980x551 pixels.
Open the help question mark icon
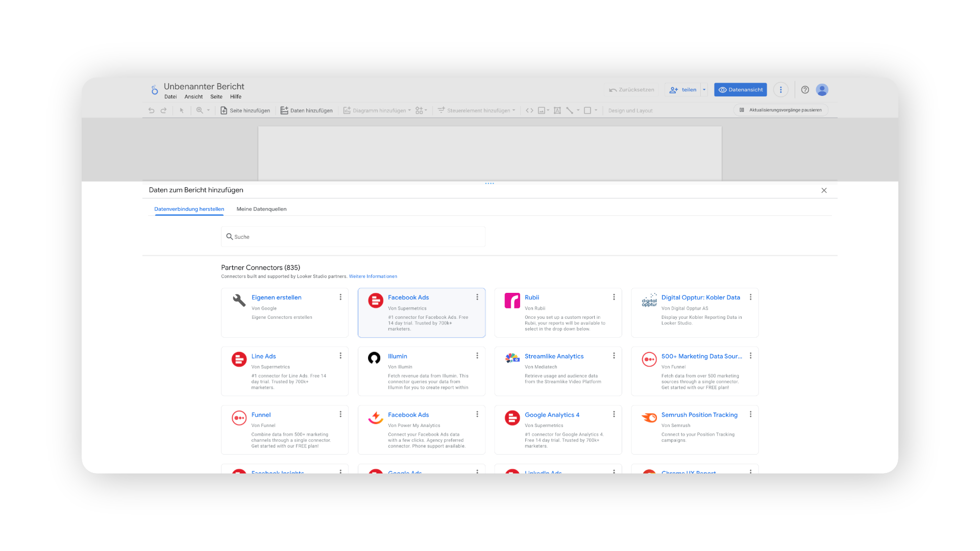click(805, 90)
